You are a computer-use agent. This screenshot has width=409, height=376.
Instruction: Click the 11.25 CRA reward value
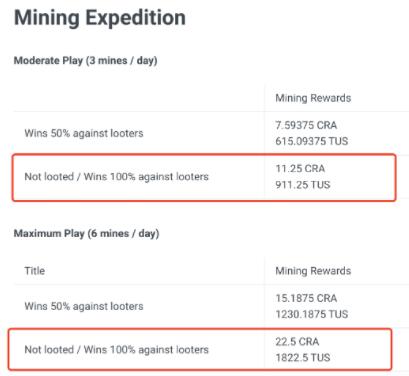(x=300, y=169)
